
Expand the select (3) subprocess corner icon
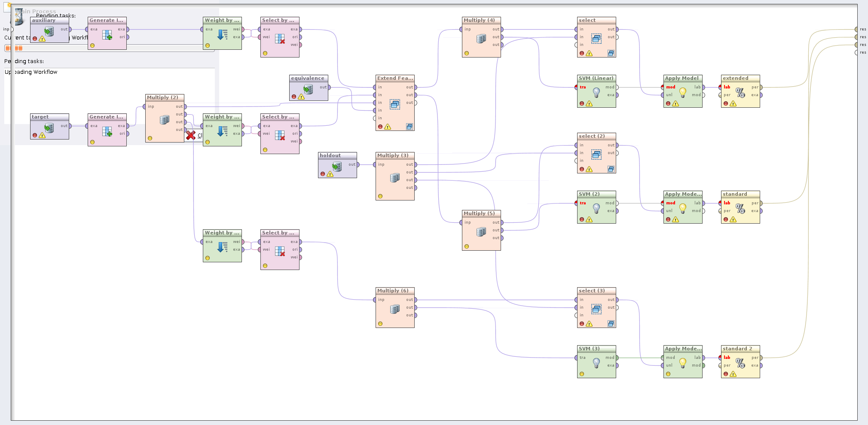[611, 324]
